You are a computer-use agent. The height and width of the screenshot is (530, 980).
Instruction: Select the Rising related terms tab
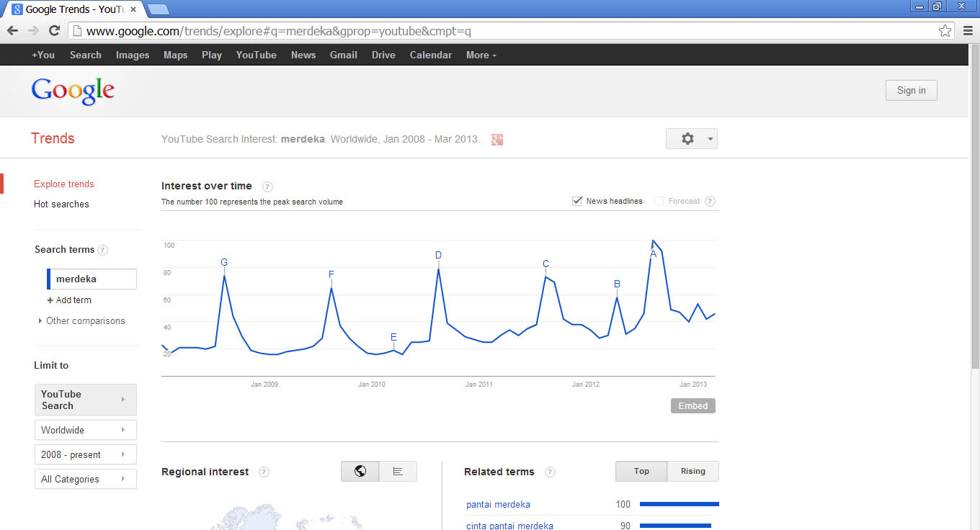pos(693,471)
